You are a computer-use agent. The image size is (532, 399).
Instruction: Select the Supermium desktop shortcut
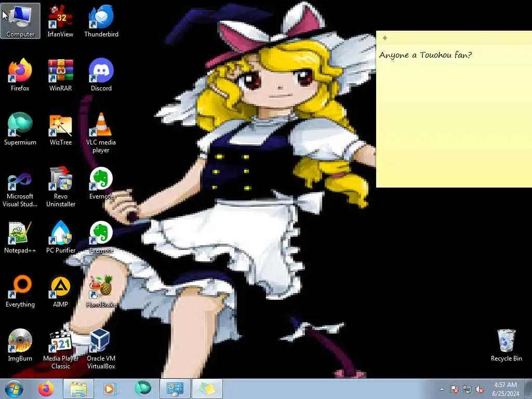(20, 129)
